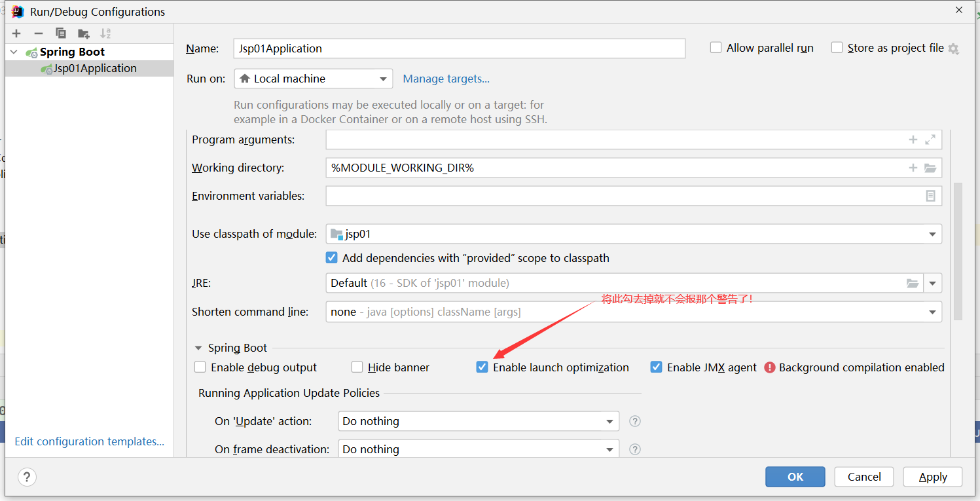The image size is (980, 501).
Task: Show help for On frame deactivation
Action: click(x=634, y=449)
